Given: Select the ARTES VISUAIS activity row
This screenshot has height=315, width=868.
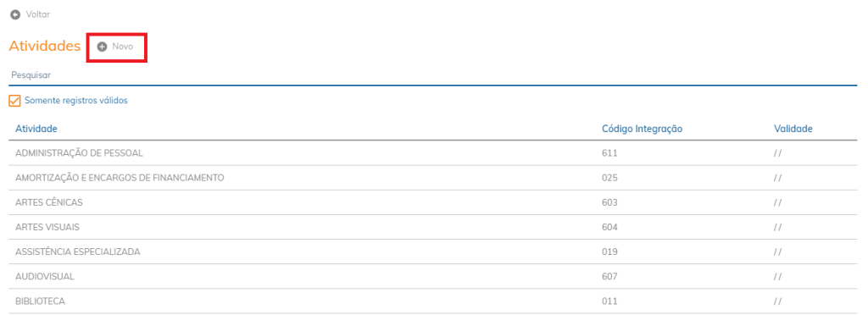Looking at the screenshot, I should pyautogui.click(x=433, y=227).
